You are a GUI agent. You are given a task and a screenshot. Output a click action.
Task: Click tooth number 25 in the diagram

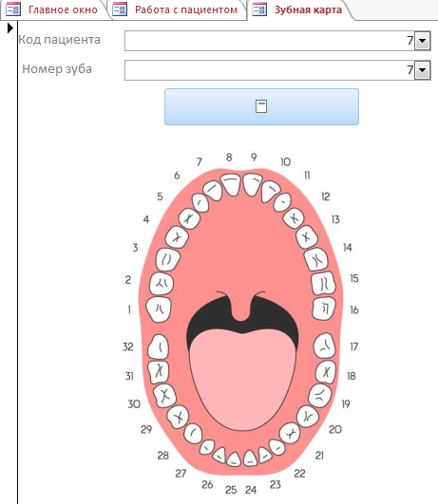tap(234, 459)
